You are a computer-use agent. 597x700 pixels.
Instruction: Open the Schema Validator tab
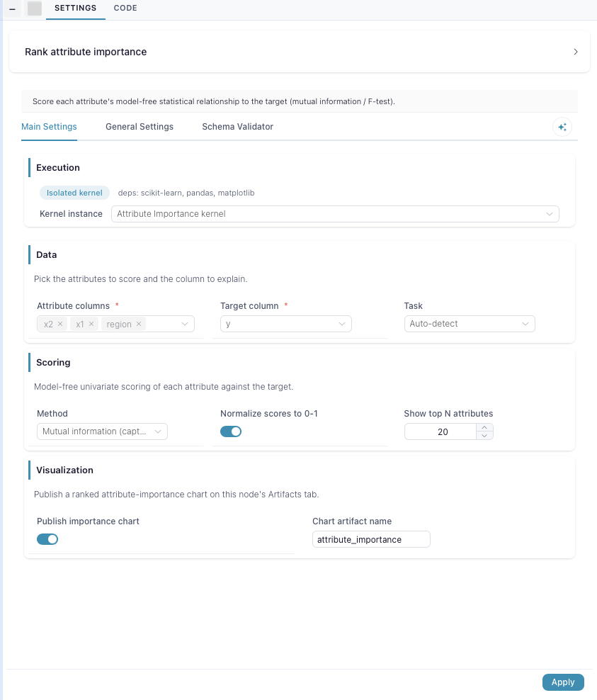(x=238, y=127)
